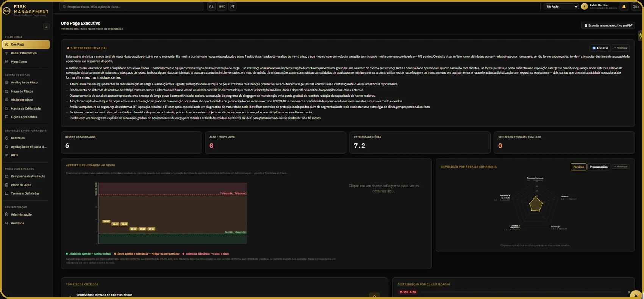Select the Por área tab
Viewport: 644px width, 299px height.
click(x=578, y=167)
